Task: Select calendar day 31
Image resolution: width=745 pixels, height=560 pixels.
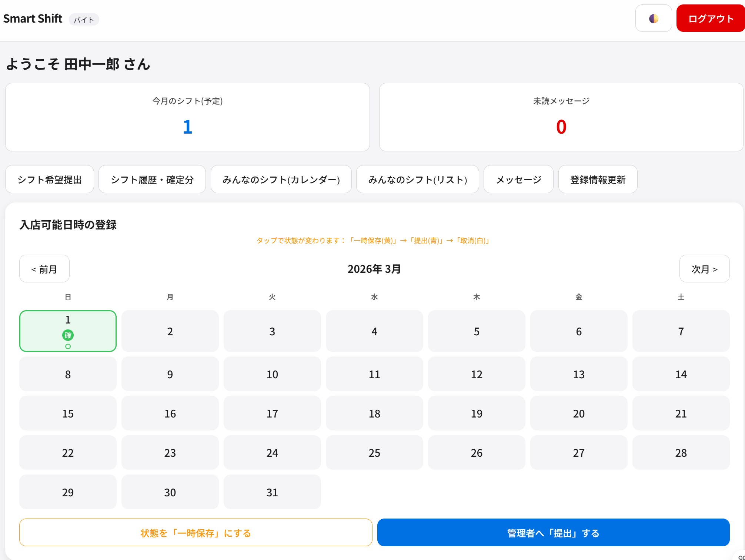Action: click(272, 492)
